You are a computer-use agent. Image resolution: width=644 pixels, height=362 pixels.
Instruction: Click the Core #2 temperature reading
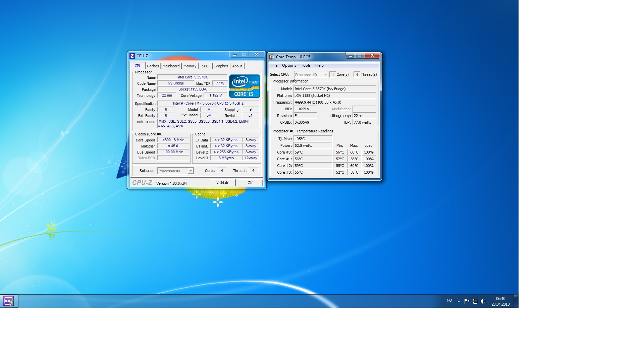click(313, 166)
